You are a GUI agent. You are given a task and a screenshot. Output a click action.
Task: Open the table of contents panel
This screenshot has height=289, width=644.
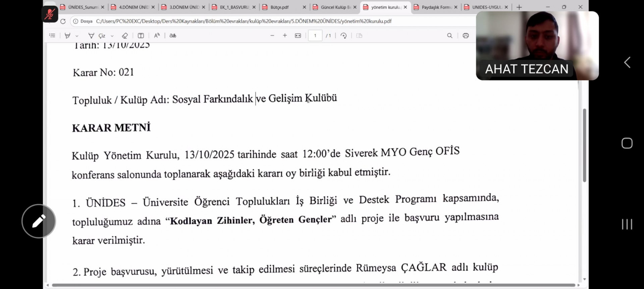(x=52, y=35)
